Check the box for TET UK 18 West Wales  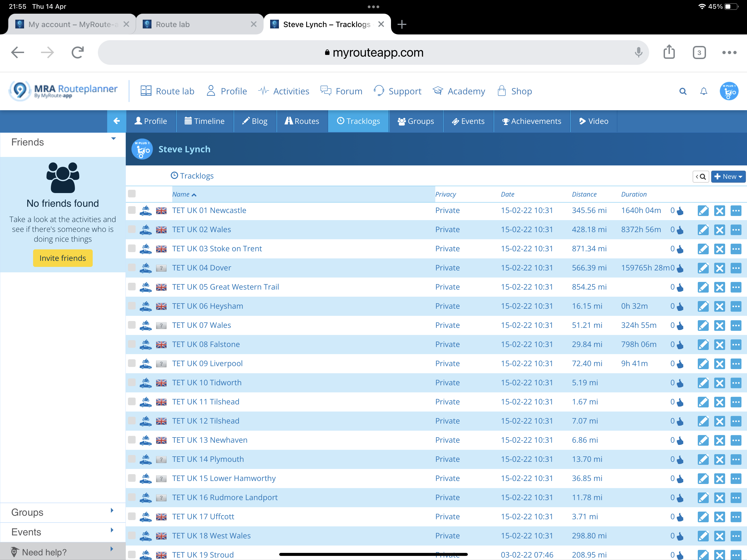tap(132, 535)
